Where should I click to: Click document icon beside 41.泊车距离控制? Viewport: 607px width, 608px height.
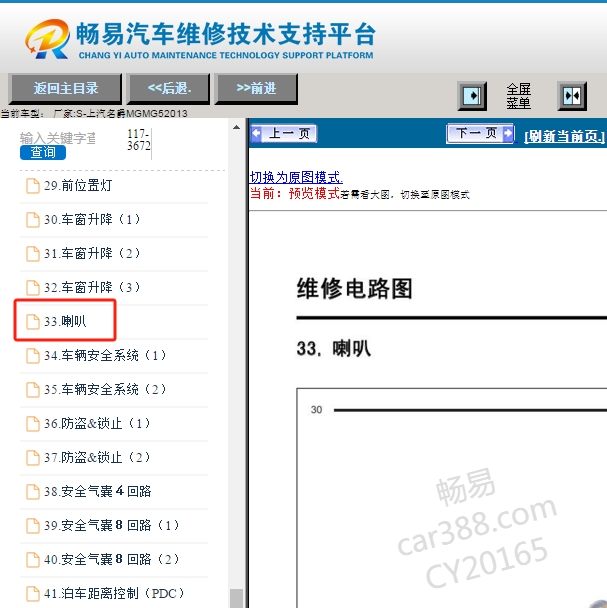tap(33, 593)
